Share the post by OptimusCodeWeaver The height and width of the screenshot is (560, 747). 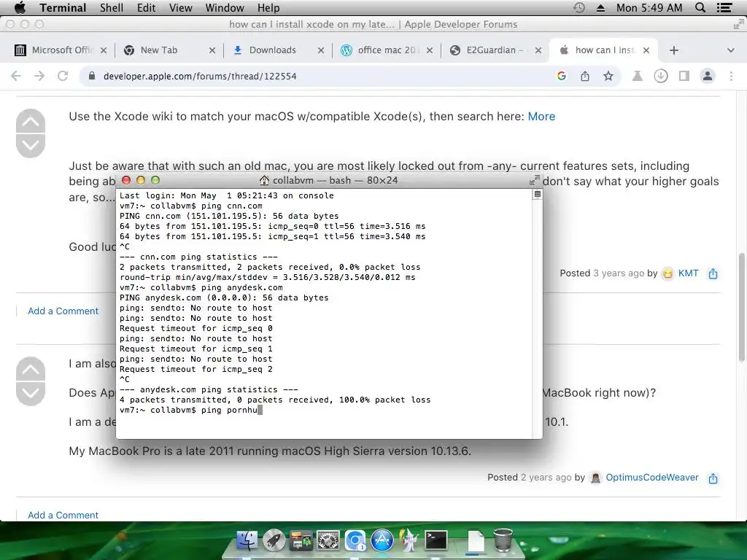[713, 478]
